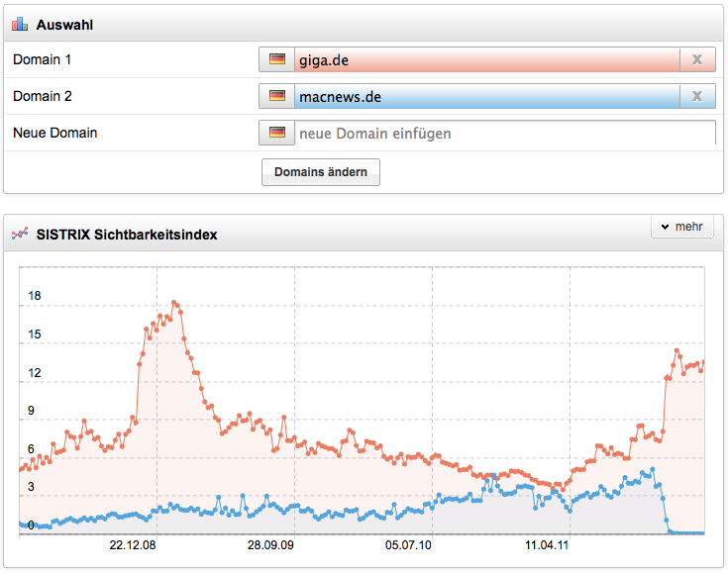
Task: Click the SISTRIX line chart icon
Action: point(20,235)
